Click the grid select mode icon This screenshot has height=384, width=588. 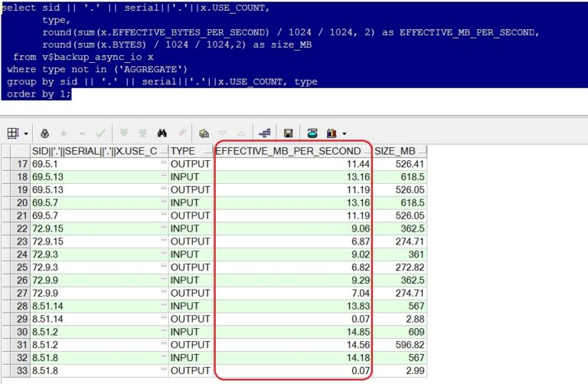coord(13,133)
